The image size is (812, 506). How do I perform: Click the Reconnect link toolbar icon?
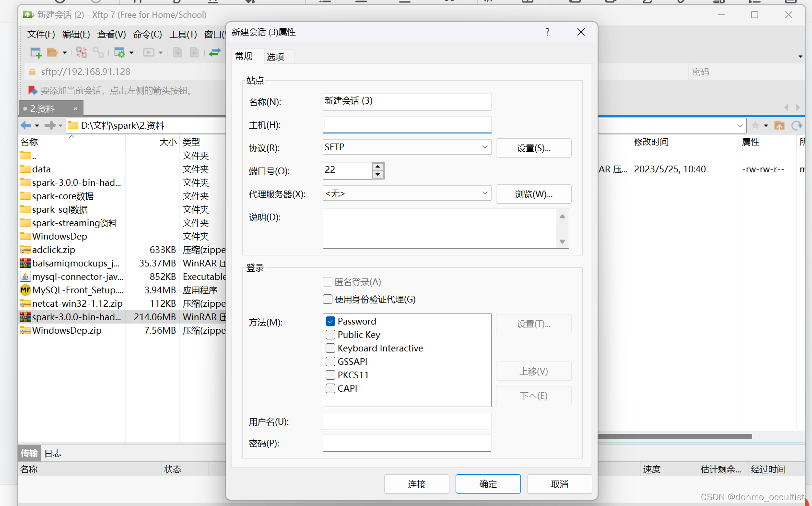point(98,52)
